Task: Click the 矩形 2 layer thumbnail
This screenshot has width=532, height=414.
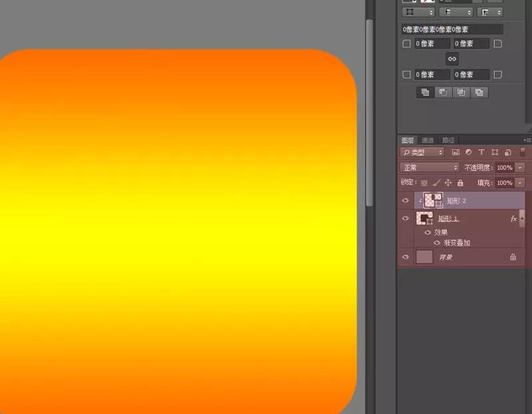Action: click(434, 200)
